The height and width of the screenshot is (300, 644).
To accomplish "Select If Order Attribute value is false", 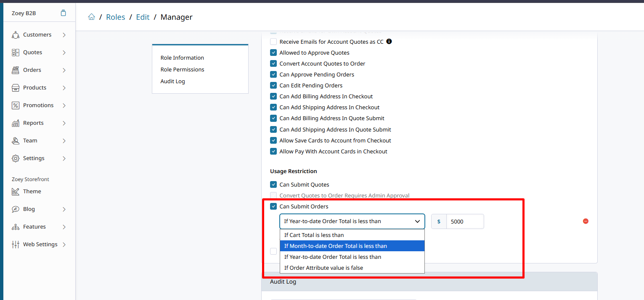I will point(352,268).
